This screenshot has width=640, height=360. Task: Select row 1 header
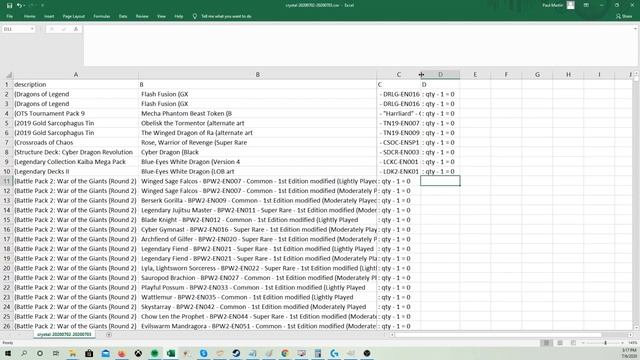(7, 84)
